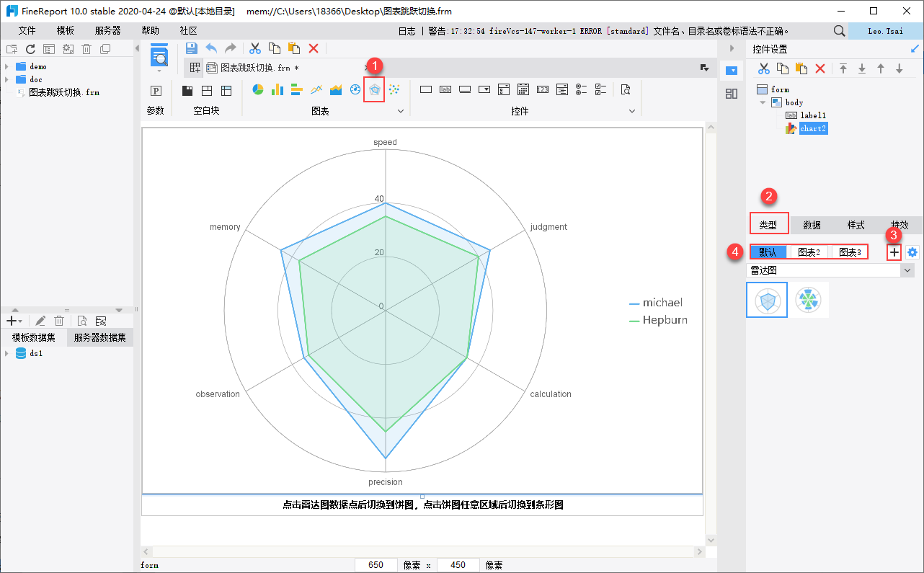This screenshot has height=573, width=924.
Task: Open chart switch settings gear
Action: pos(912,252)
